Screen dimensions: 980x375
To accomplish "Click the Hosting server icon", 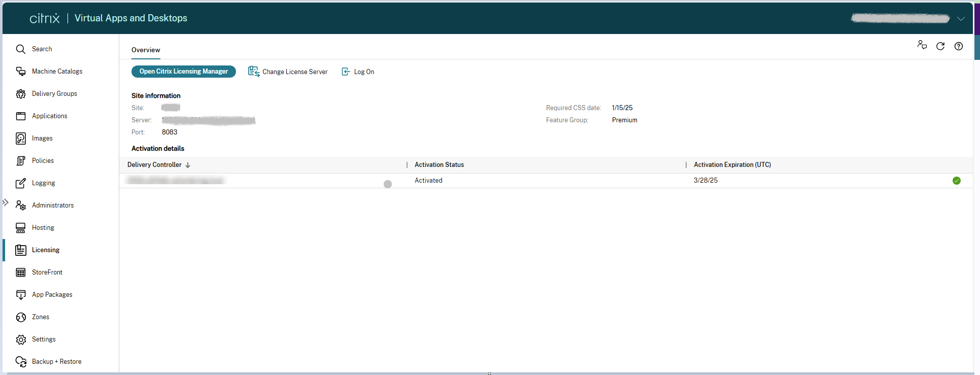I will (x=21, y=228).
